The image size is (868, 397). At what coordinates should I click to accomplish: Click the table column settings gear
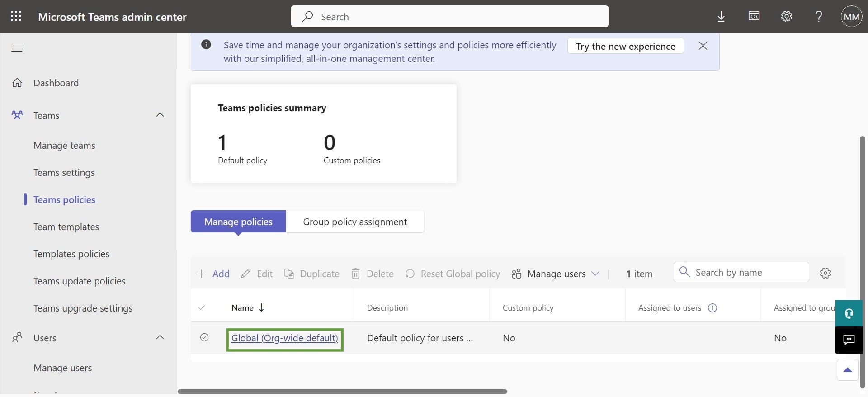click(826, 273)
